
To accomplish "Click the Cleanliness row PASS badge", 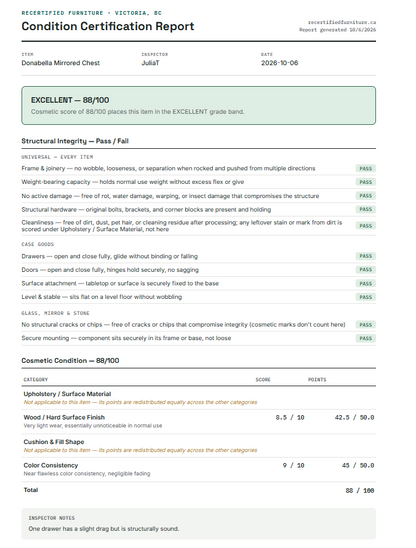I will pyautogui.click(x=366, y=226).
